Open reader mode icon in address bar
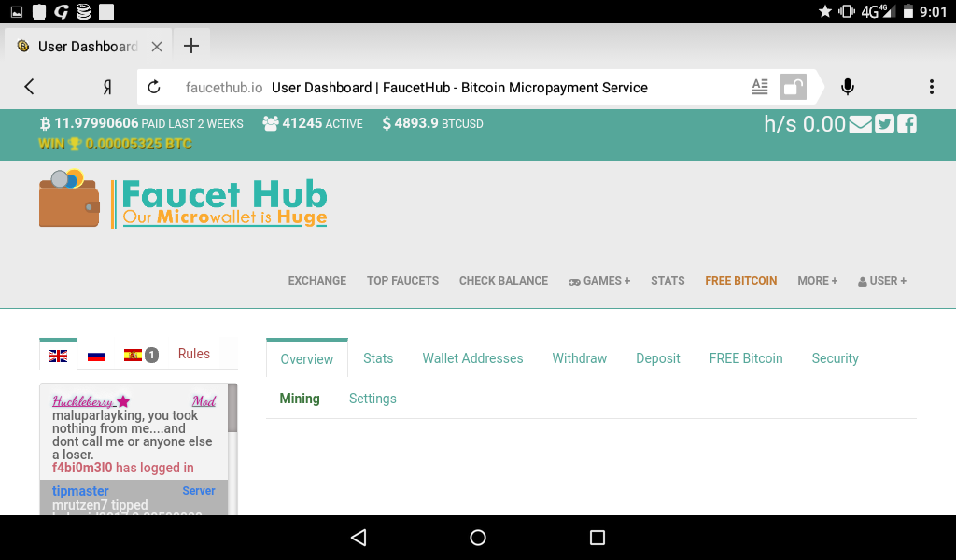Screen dimensions: 956x560 point(760,87)
